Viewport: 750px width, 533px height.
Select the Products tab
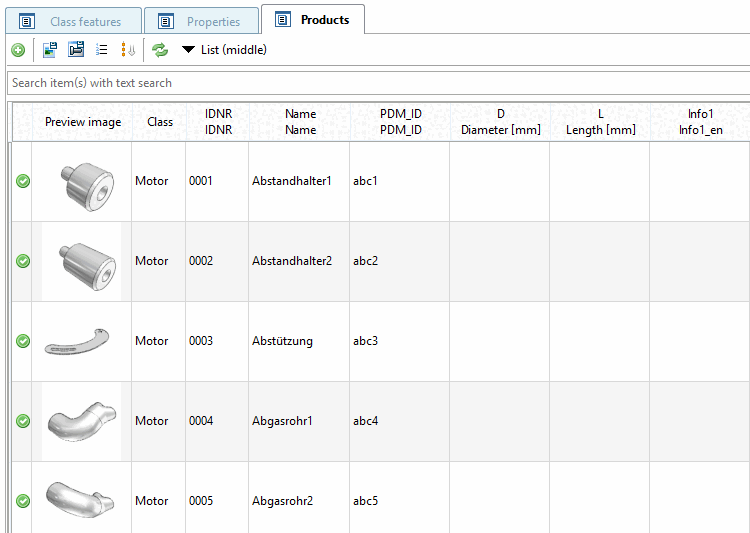pos(313,20)
